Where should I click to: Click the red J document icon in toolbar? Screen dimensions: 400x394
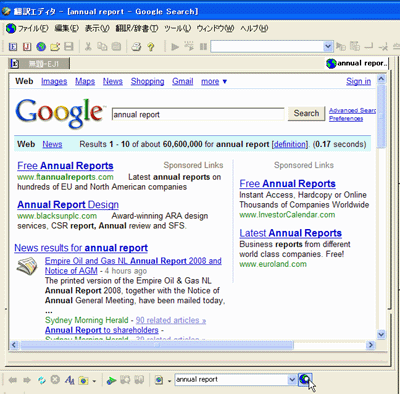27,47
